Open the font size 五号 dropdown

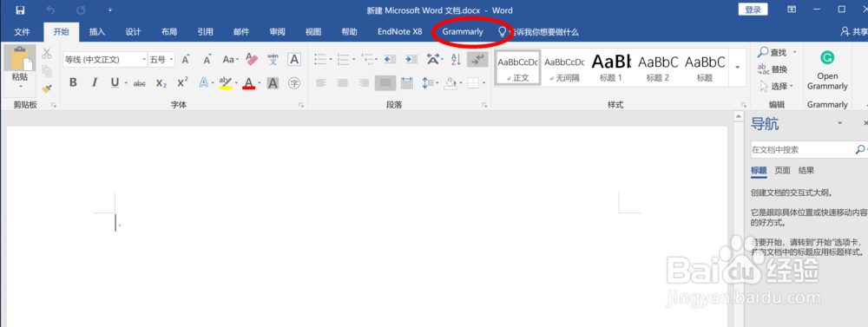click(x=172, y=59)
